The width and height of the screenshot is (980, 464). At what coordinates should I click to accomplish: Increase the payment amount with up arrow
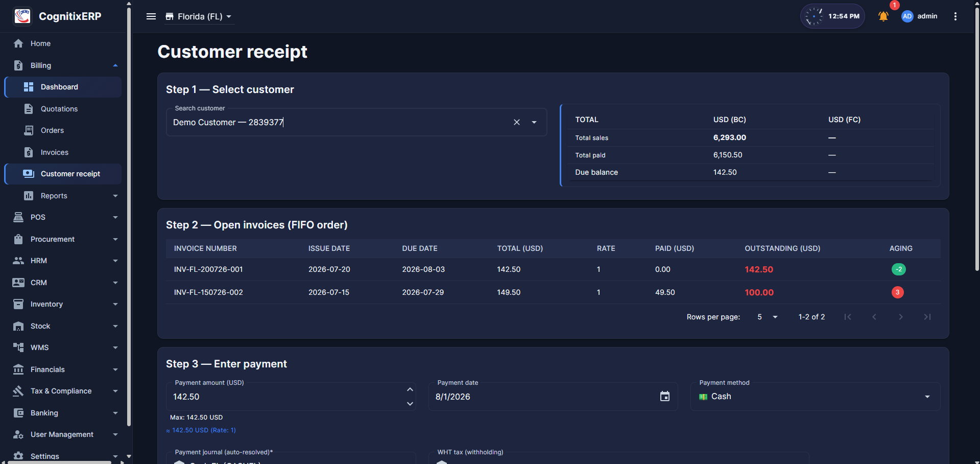(410, 389)
